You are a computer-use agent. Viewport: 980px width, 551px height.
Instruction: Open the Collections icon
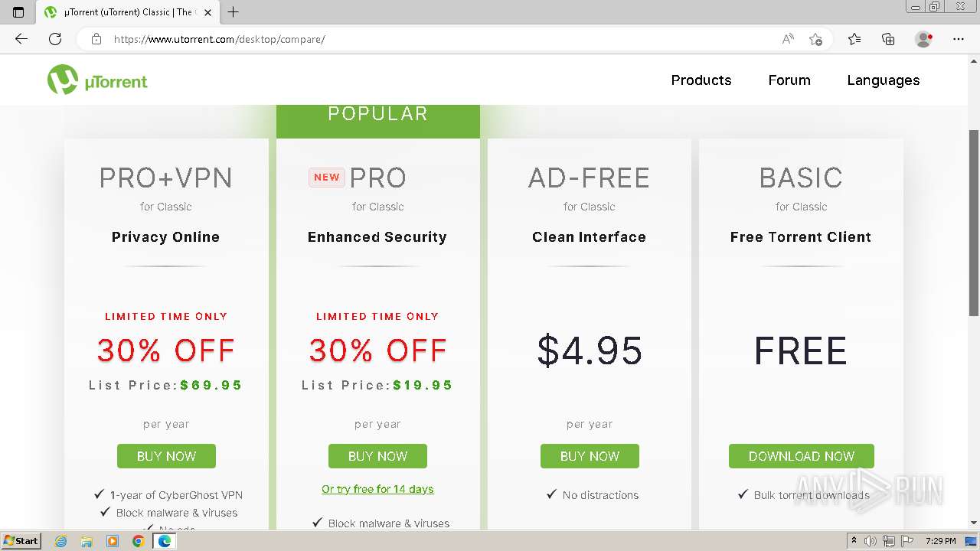[x=888, y=39]
